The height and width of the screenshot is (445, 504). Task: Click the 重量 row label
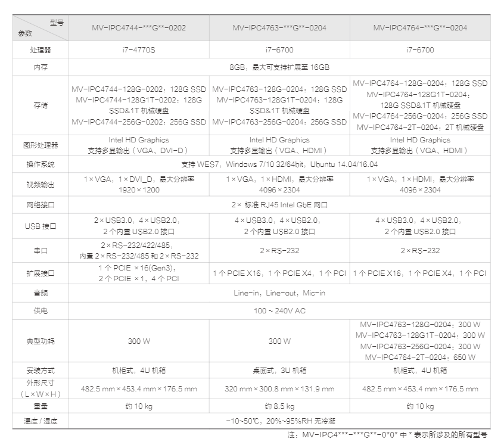[x=41, y=406]
